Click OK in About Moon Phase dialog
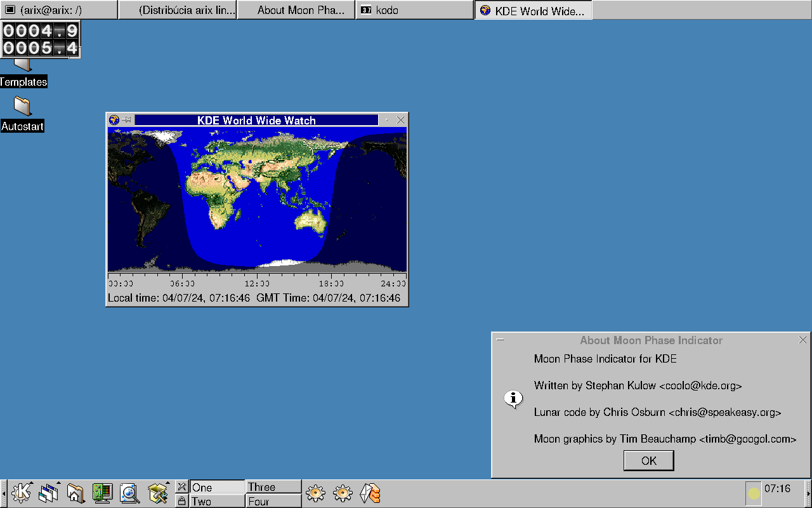 [648, 460]
